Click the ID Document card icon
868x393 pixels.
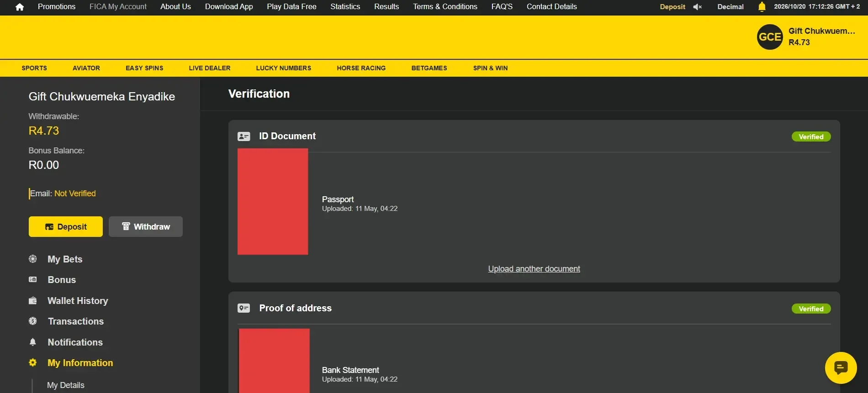244,136
